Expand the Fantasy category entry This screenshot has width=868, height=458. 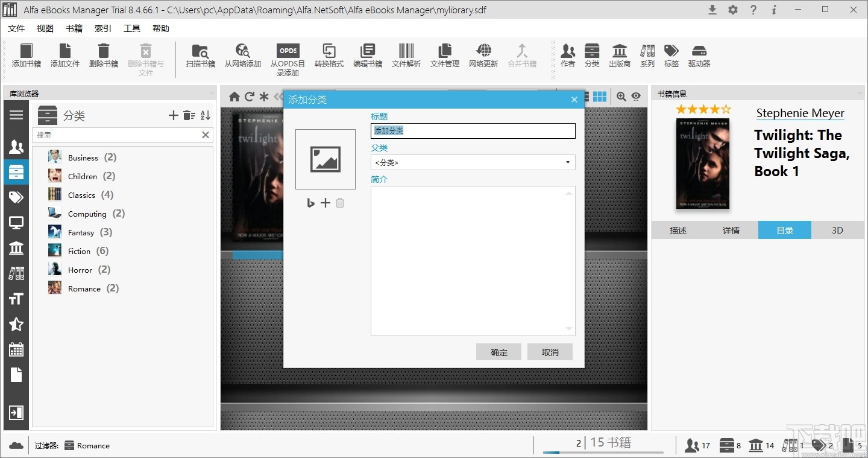click(81, 232)
